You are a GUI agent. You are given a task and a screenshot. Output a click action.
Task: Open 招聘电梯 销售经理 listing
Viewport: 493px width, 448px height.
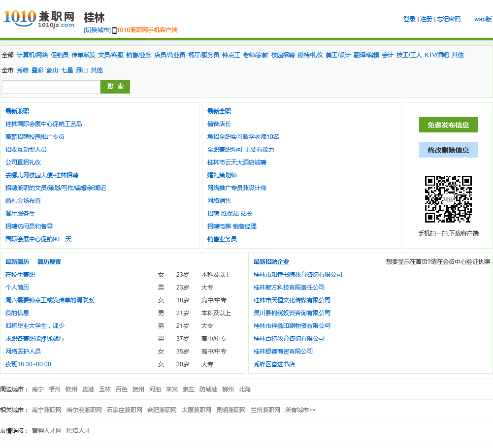click(x=231, y=226)
